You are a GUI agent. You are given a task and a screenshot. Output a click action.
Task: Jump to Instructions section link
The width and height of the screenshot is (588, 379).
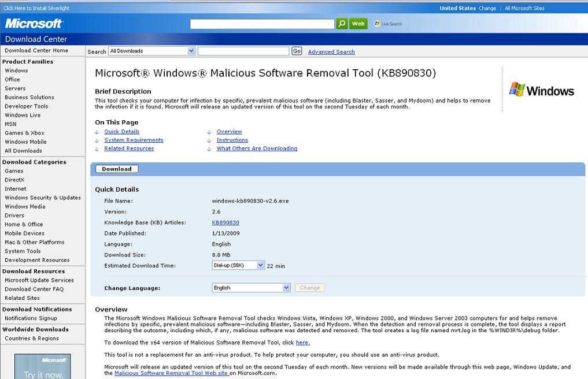[x=232, y=140]
